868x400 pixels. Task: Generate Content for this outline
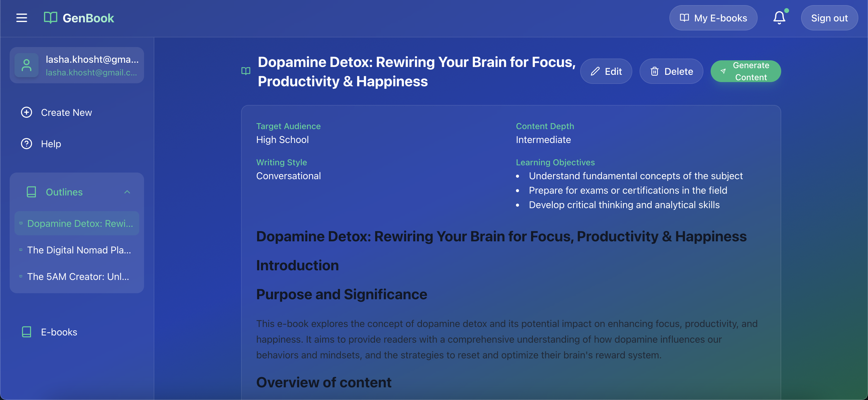coord(745,71)
